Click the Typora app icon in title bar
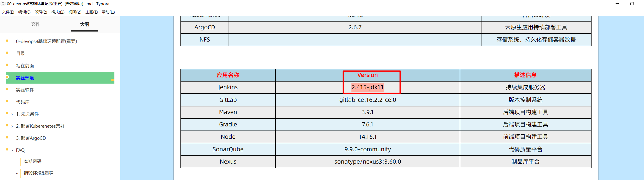 coord(3,4)
